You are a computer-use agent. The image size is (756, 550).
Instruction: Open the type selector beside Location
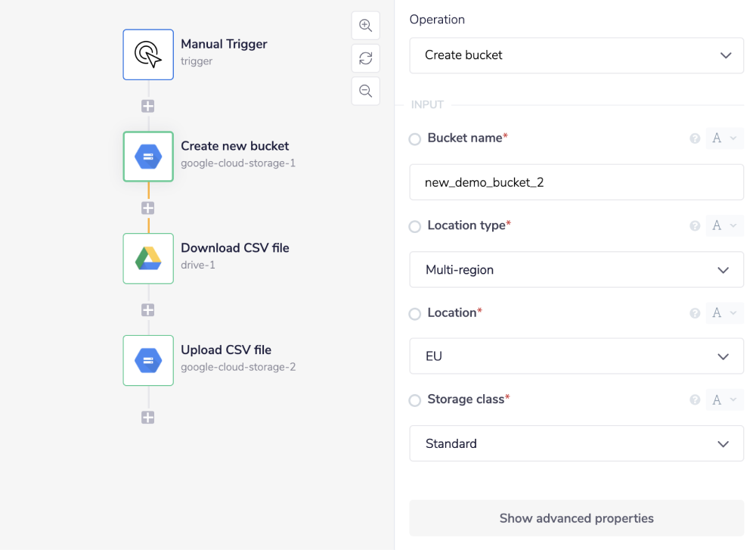(x=724, y=313)
